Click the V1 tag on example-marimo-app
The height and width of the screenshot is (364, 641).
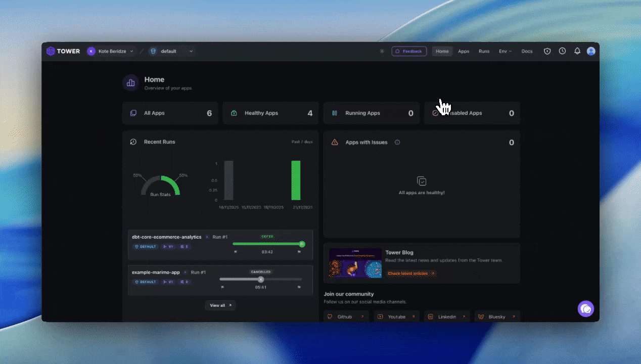[168, 282]
